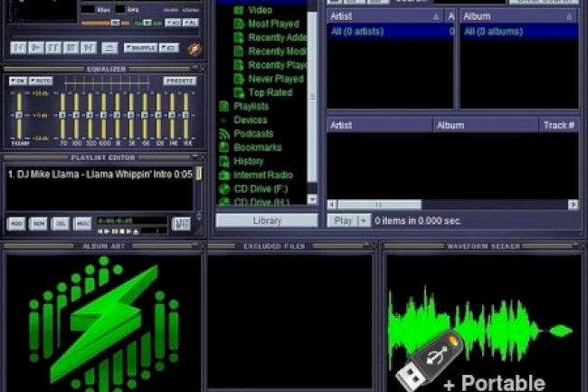The width and height of the screenshot is (588, 392).
Task: Open the playlist list options button
Action: pos(181,224)
